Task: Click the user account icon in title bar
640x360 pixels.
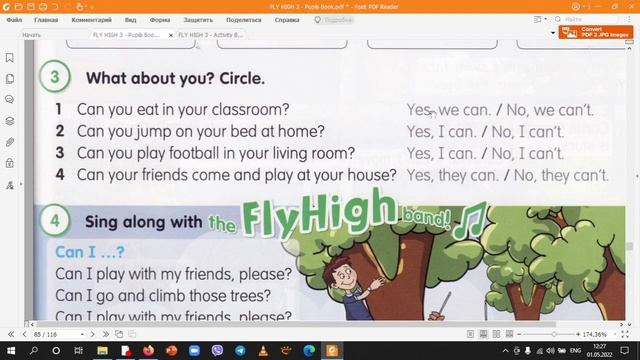Action: pyautogui.click(x=576, y=7)
